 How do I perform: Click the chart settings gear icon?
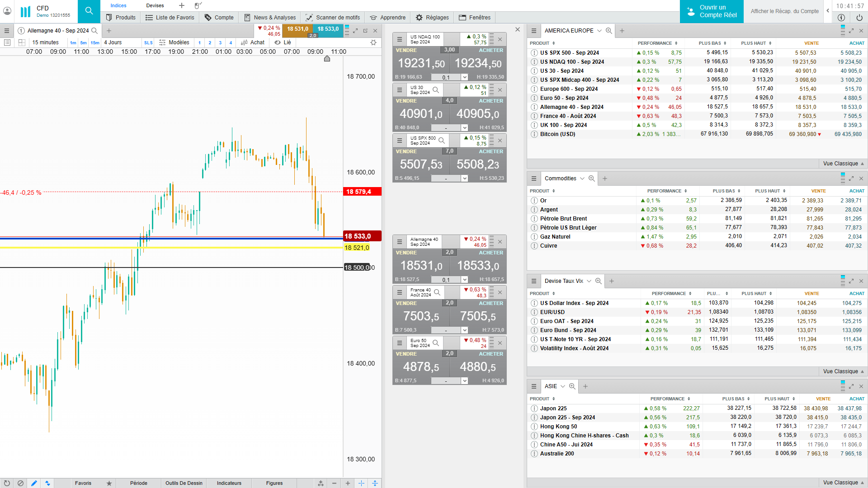(373, 42)
